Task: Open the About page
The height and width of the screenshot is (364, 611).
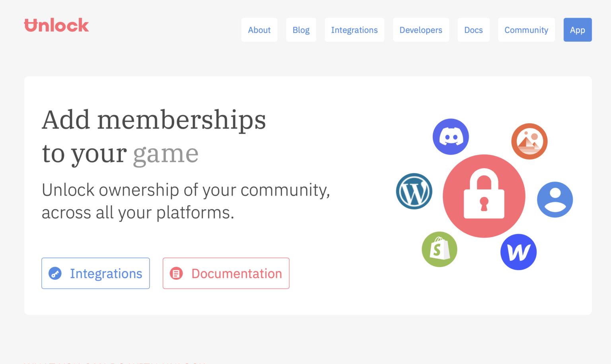Action: (259, 30)
